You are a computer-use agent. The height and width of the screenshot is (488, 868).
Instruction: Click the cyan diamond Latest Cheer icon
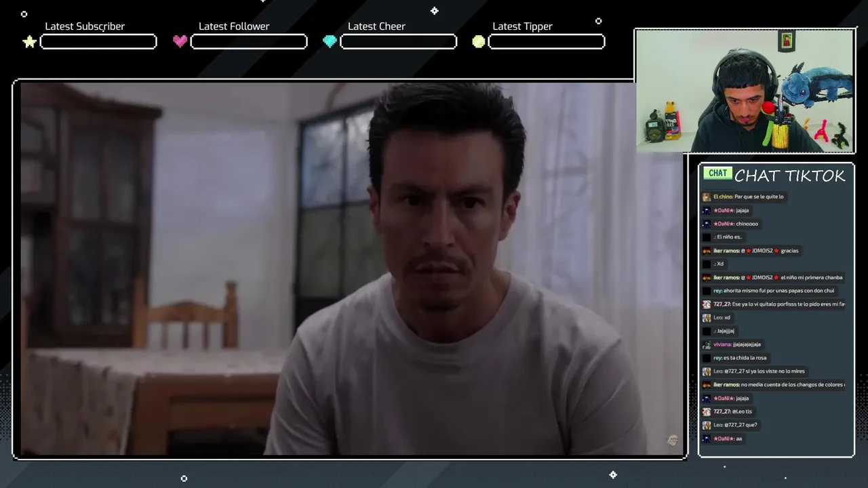tap(330, 41)
